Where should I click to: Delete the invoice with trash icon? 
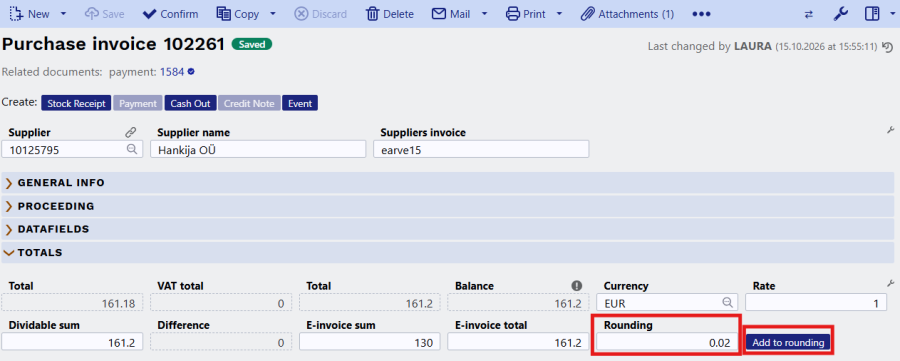point(390,14)
